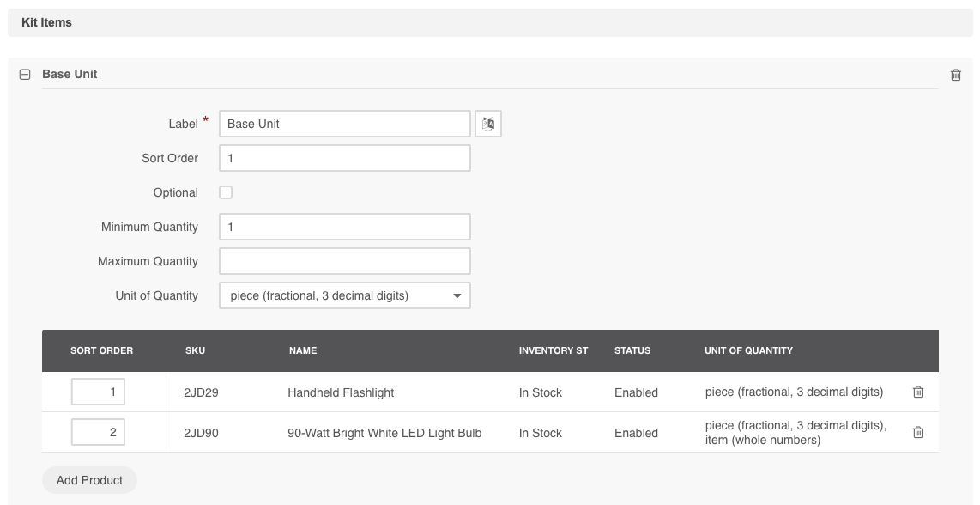980x505 pixels.
Task: Click the empty Maximum Quantity field
Action: [345, 261]
